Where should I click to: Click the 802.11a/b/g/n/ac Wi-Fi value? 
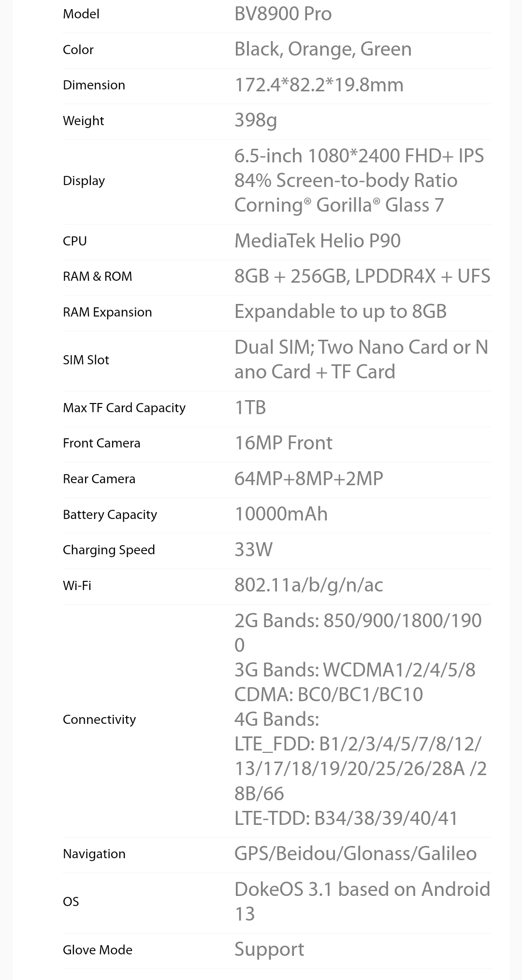point(309,585)
